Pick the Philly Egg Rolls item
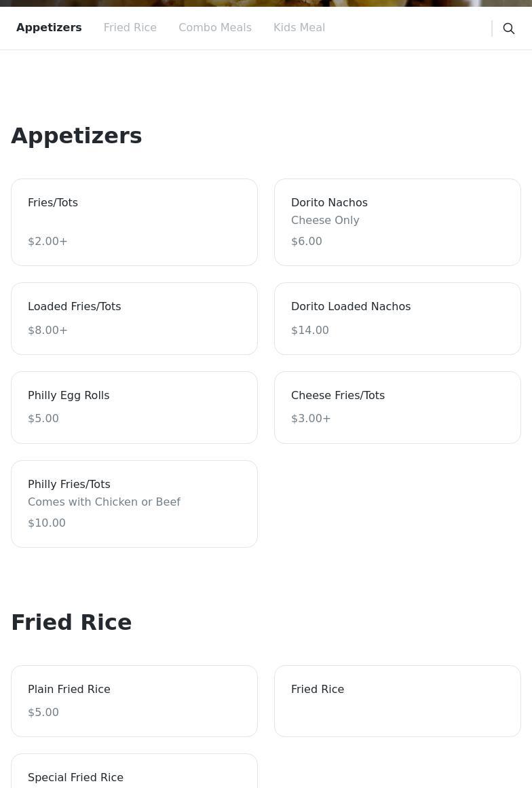This screenshot has width=532, height=788. pyautogui.click(x=134, y=407)
